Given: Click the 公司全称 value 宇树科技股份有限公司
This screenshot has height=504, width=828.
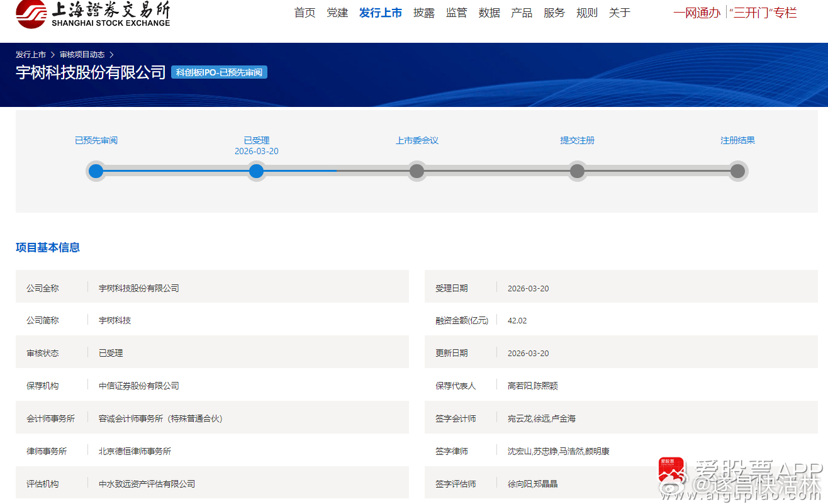Looking at the screenshot, I should coord(139,288).
